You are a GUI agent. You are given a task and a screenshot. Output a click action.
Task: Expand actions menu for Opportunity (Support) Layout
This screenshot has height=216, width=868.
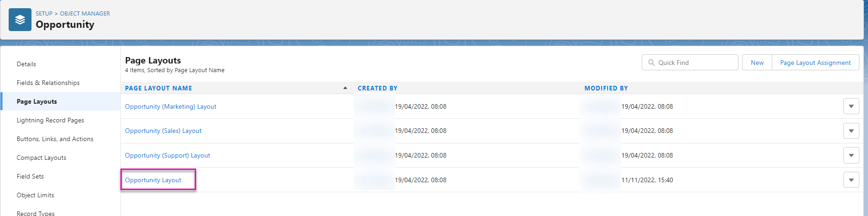click(x=851, y=156)
